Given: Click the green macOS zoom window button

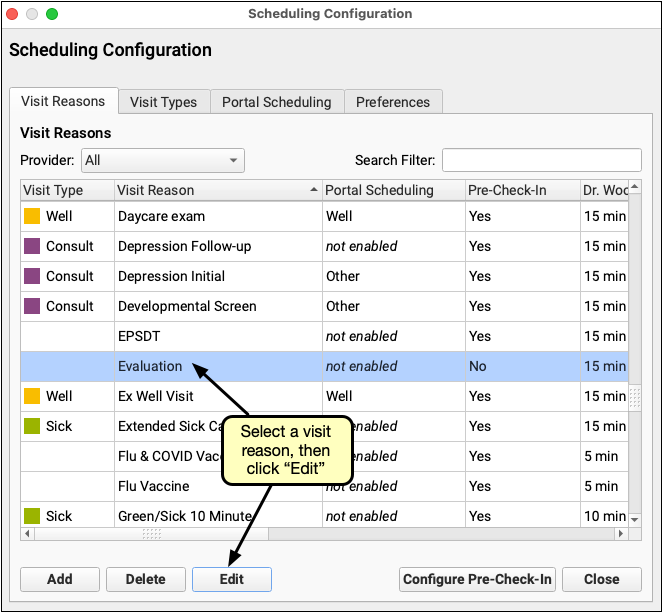Looking at the screenshot, I should tap(52, 14).
